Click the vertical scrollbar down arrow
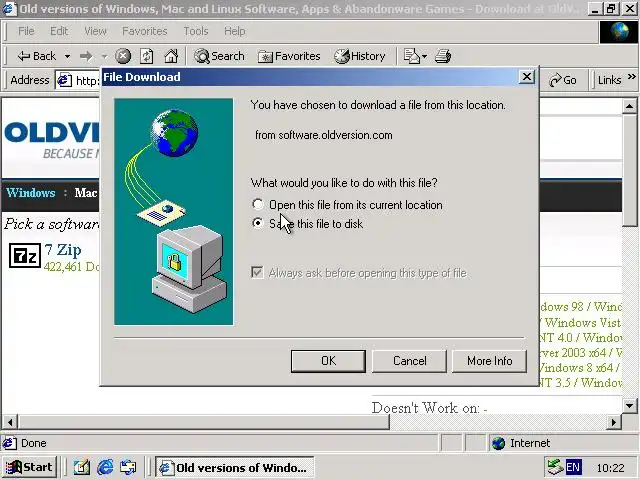 click(x=629, y=406)
